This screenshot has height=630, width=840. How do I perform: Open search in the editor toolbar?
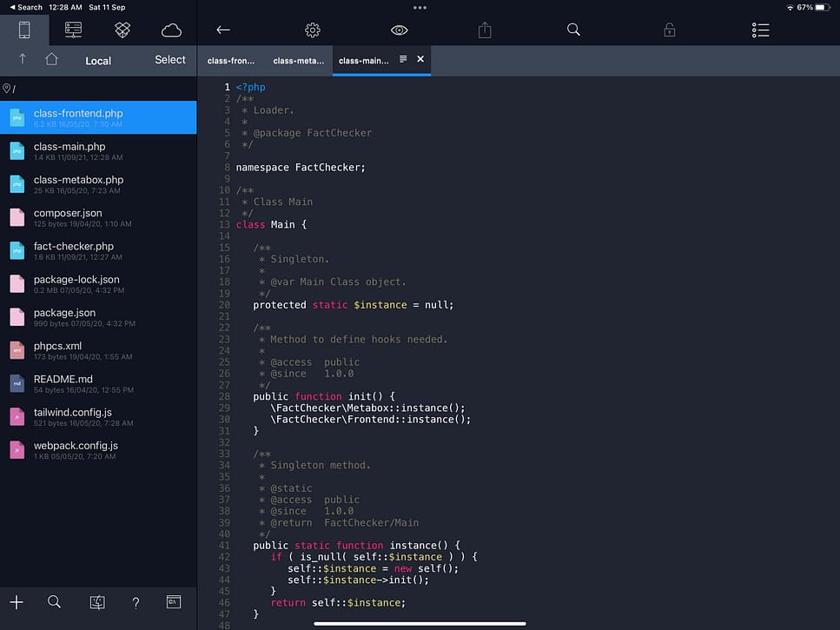pos(573,30)
